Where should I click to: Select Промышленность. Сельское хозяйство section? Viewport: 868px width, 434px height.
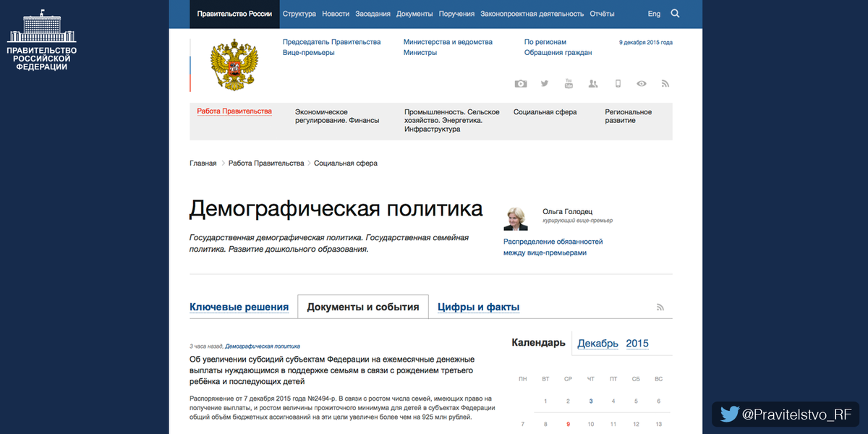tap(452, 121)
